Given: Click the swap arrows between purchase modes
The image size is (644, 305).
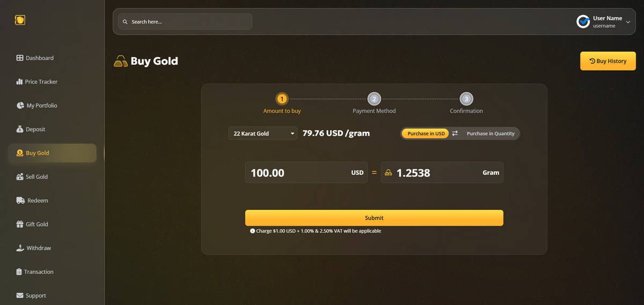Looking at the screenshot, I should click(455, 133).
